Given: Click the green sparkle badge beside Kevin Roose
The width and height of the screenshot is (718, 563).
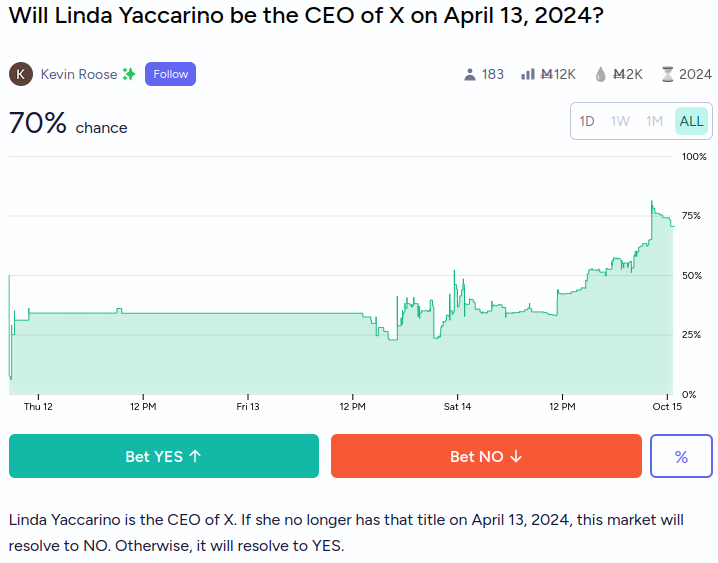Looking at the screenshot, I should [x=129, y=74].
